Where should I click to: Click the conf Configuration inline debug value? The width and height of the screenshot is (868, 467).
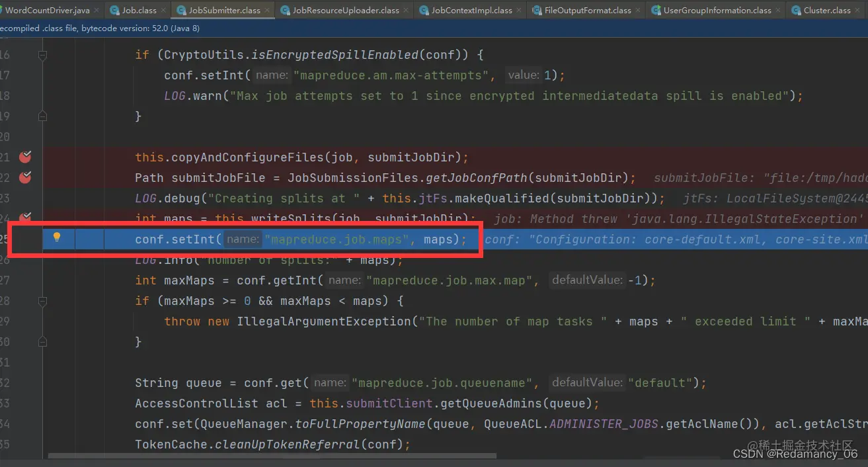click(x=676, y=239)
